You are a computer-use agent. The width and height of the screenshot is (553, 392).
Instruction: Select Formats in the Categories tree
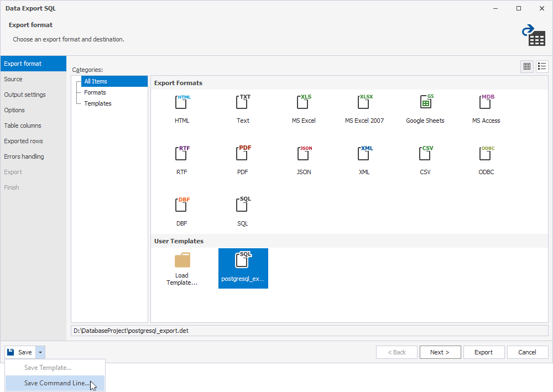point(95,92)
